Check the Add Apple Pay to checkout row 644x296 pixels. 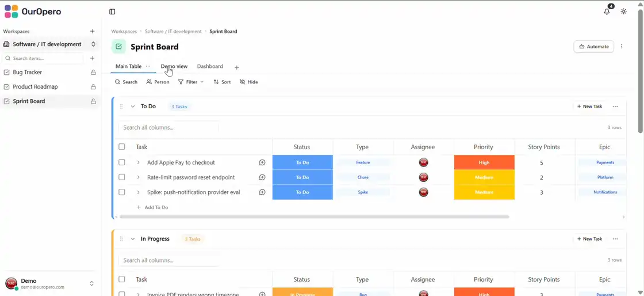coord(121,162)
